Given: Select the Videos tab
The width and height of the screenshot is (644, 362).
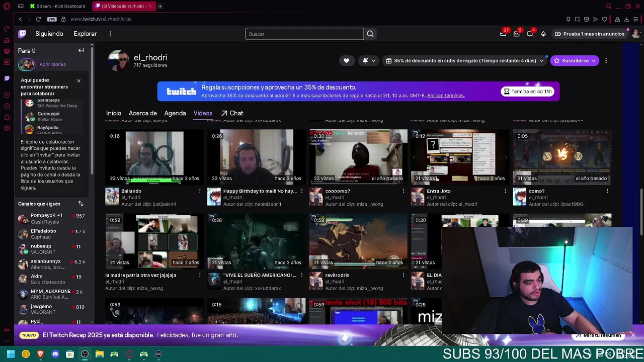Looking at the screenshot, I should point(203,113).
